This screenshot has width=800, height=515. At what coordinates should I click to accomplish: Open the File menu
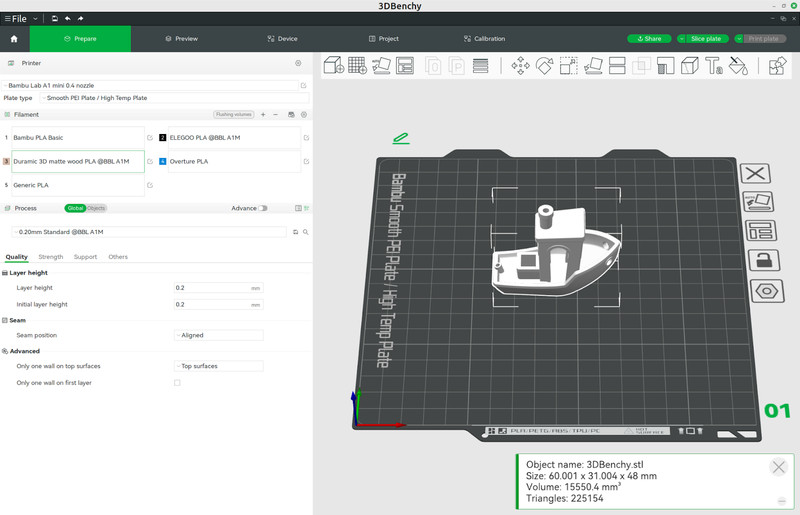pyautogui.click(x=15, y=18)
